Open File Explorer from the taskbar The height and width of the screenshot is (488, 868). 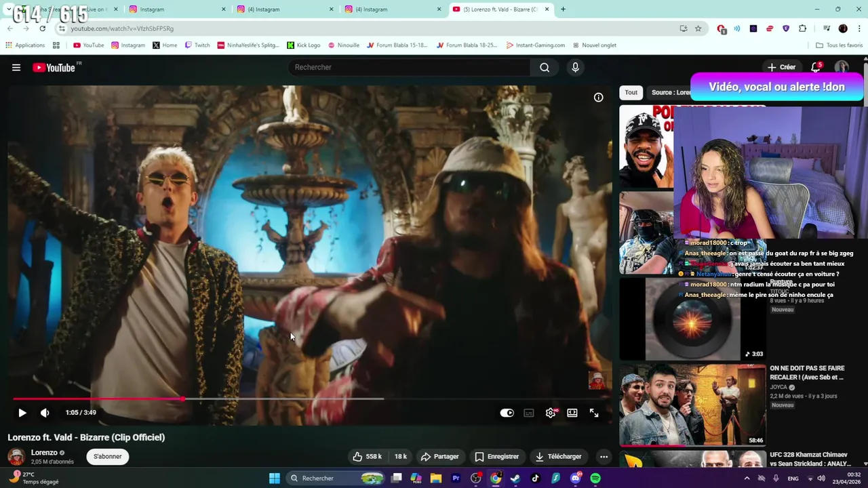(x=436, y=478)
